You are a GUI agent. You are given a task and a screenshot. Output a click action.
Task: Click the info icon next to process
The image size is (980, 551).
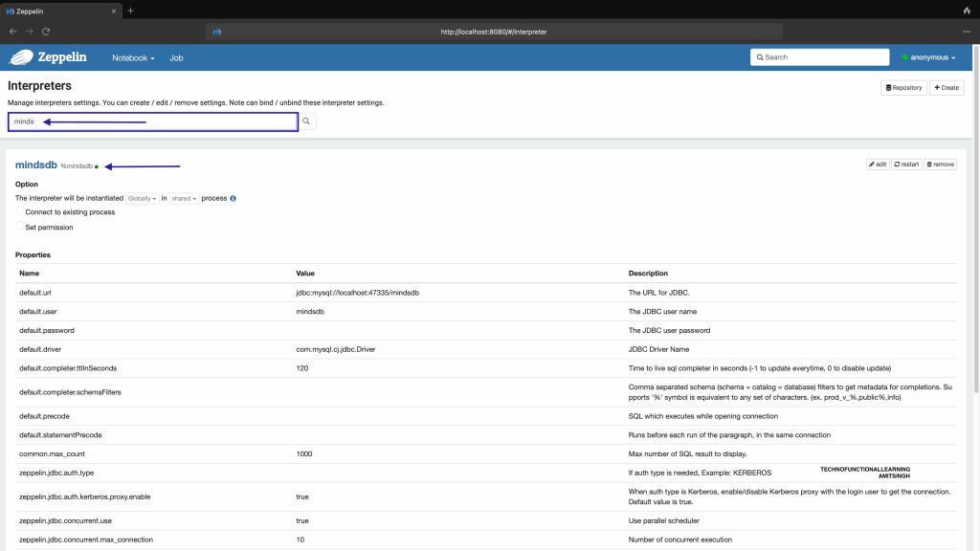point(233,198)
